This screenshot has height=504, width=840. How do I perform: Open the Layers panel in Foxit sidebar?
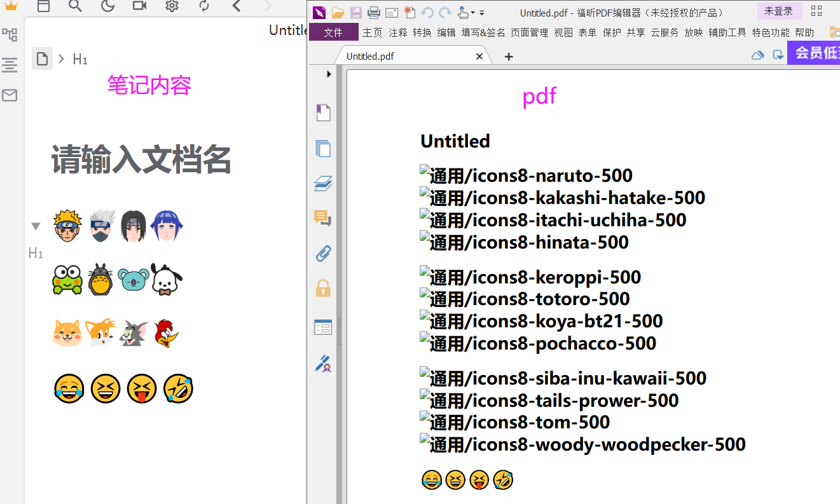[323, 184]
